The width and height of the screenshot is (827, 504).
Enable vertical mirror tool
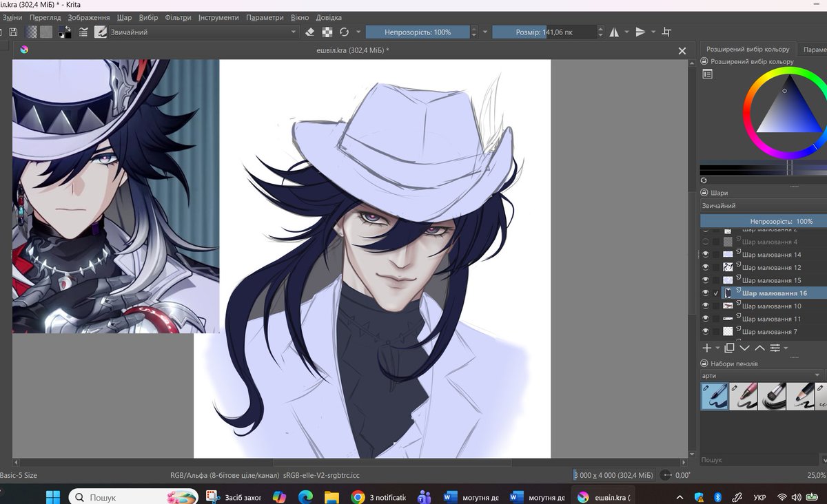click(640, 32)
